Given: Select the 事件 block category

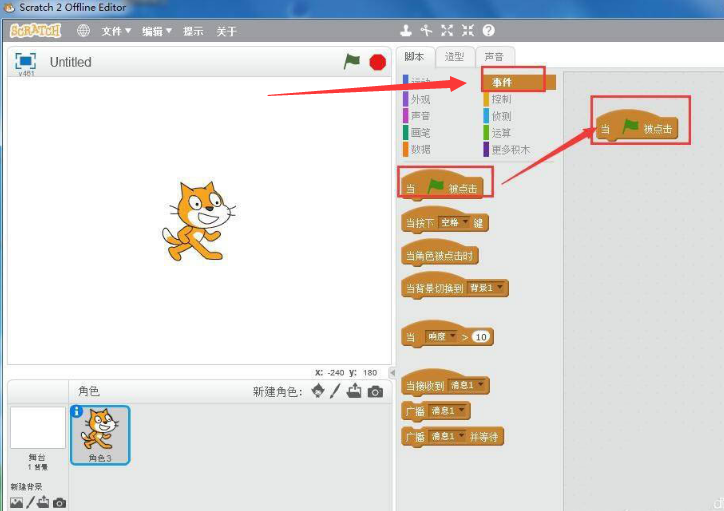Looking at the screenshot, I should (519, 82).
